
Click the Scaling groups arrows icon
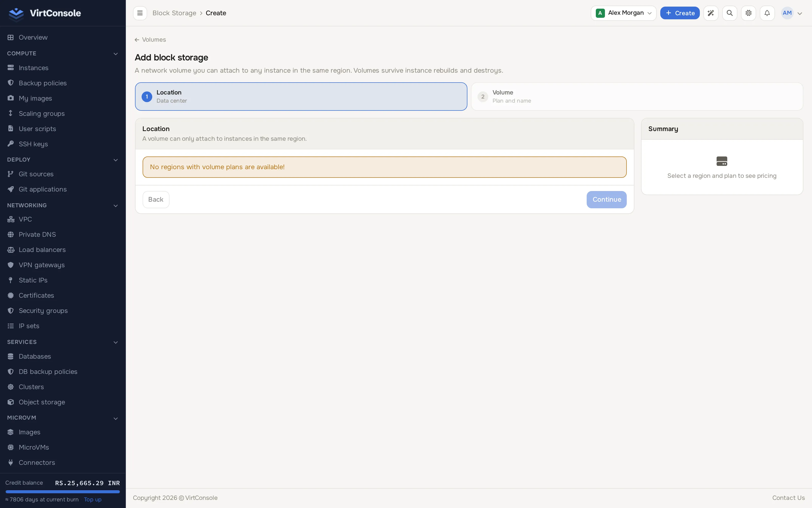pos(11,113)
